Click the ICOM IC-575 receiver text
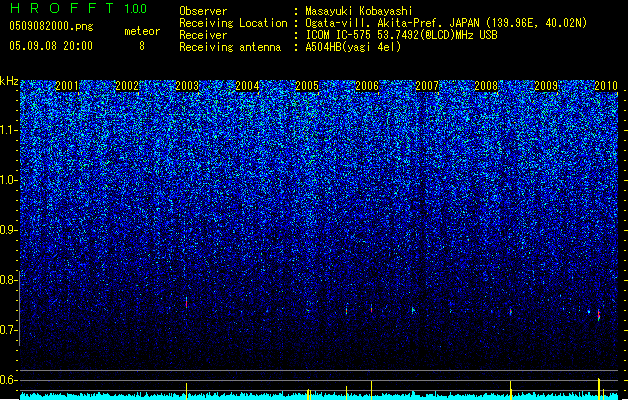The width and height of the screenshot is (629, 400). (401, 35)
